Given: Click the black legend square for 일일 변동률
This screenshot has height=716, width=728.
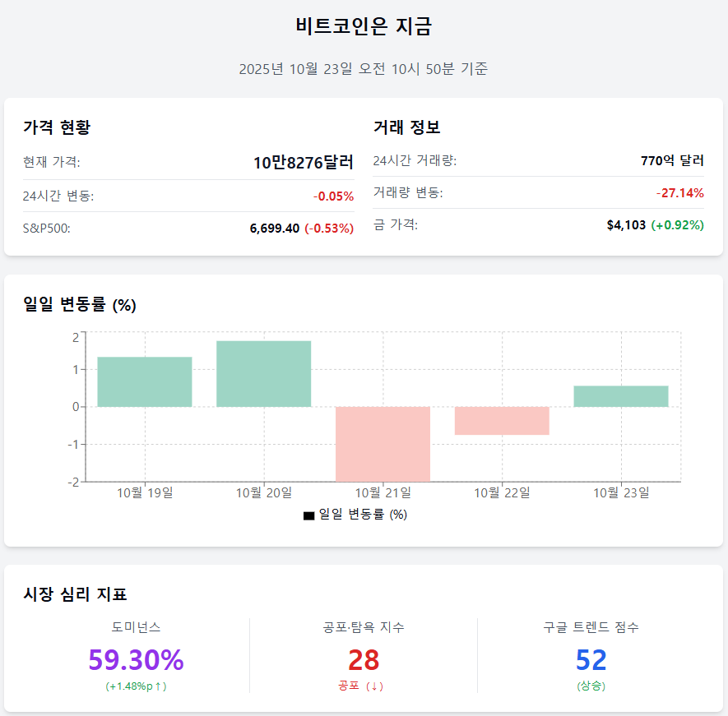Looking at the screenshot, I should tap(308, 515).
